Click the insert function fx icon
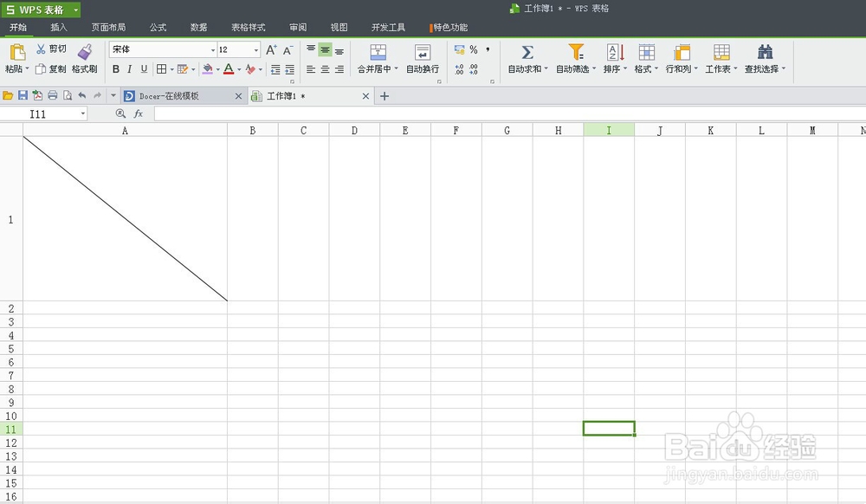Viewport: 866px width, 504px height. coord(138,113)
